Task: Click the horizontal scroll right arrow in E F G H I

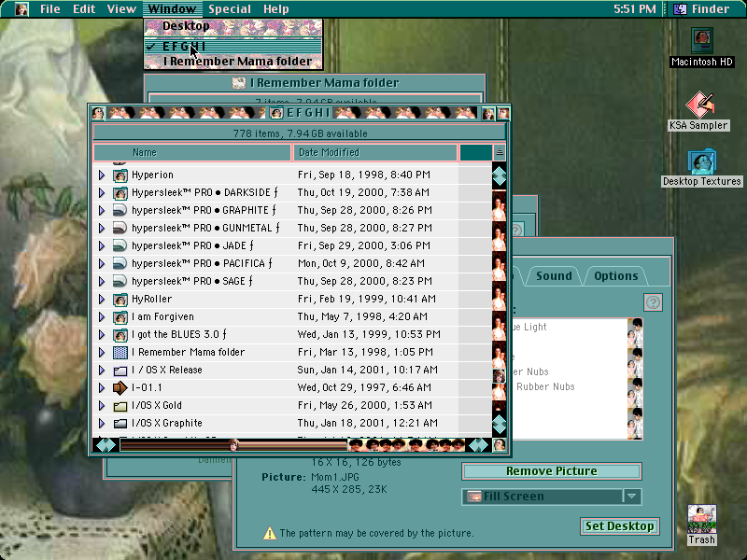Action: [x=479, y=445]
